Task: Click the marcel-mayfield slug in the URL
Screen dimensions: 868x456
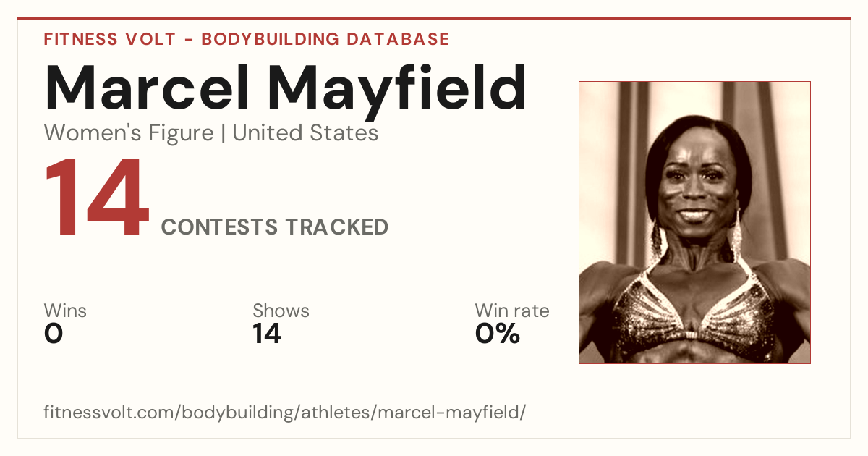Action: click(x=448, y=413)
